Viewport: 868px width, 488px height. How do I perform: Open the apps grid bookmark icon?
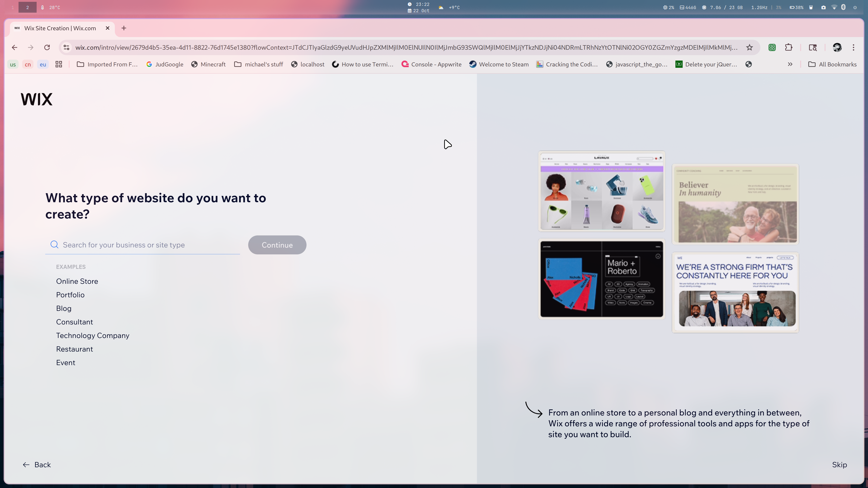point(59,64)
